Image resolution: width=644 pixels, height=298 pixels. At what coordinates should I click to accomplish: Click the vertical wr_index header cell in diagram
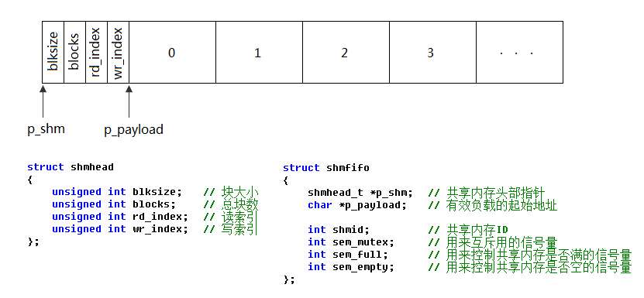click(x=119, y=52)
